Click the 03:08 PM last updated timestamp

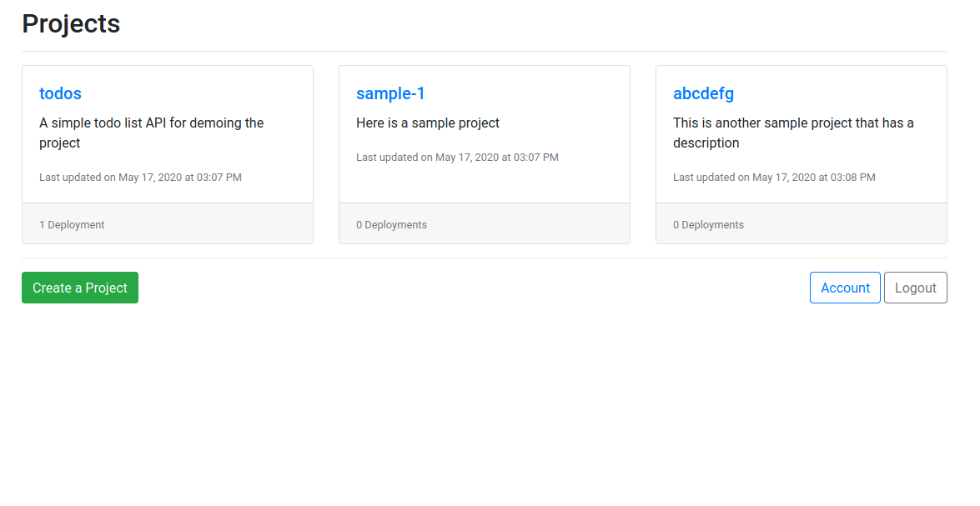click(774, 177)
